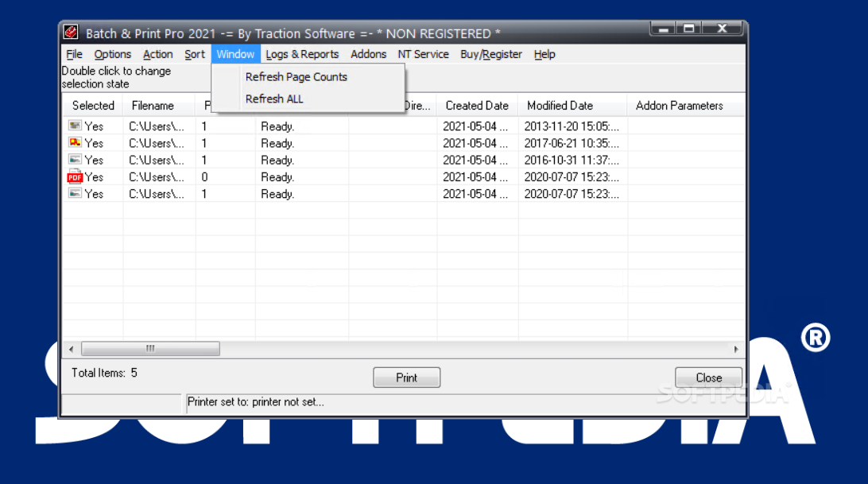Sort by the Created Date column header
This screenshot has height=484, width=868.
pos(477,105)
